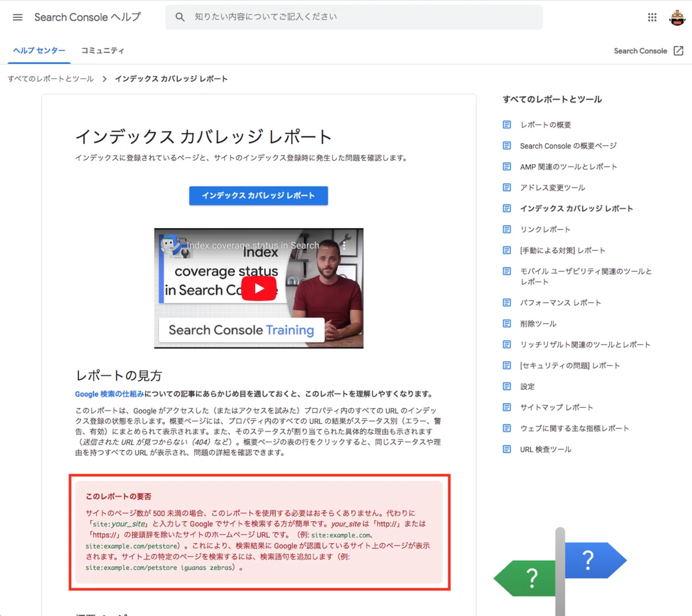Click document icon next to モバイル ユーザビリティ関連

[507, 271]
